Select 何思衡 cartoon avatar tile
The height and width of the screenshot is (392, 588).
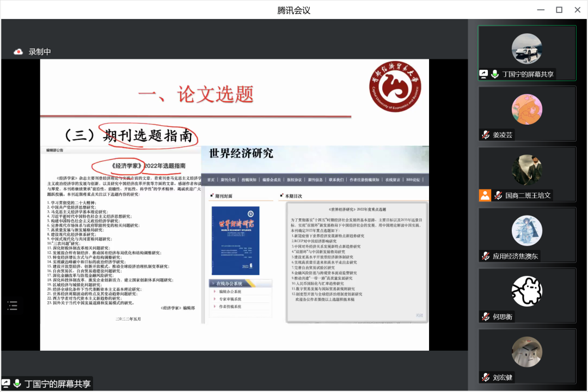(x=526, y=291)
